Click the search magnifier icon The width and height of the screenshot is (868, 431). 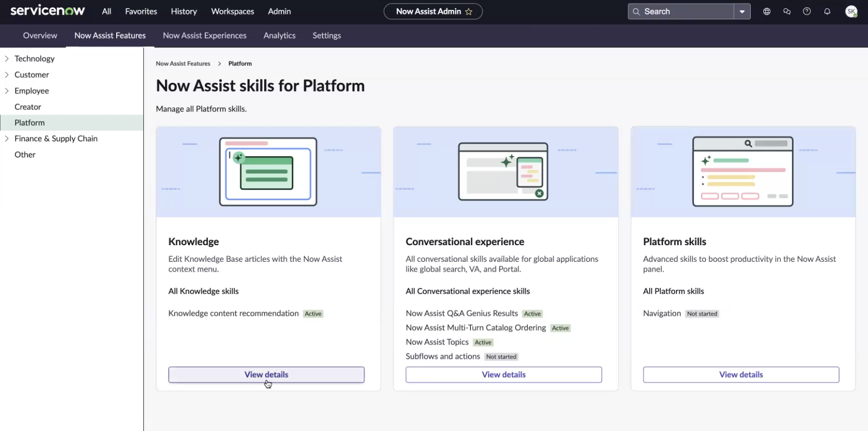636,11
